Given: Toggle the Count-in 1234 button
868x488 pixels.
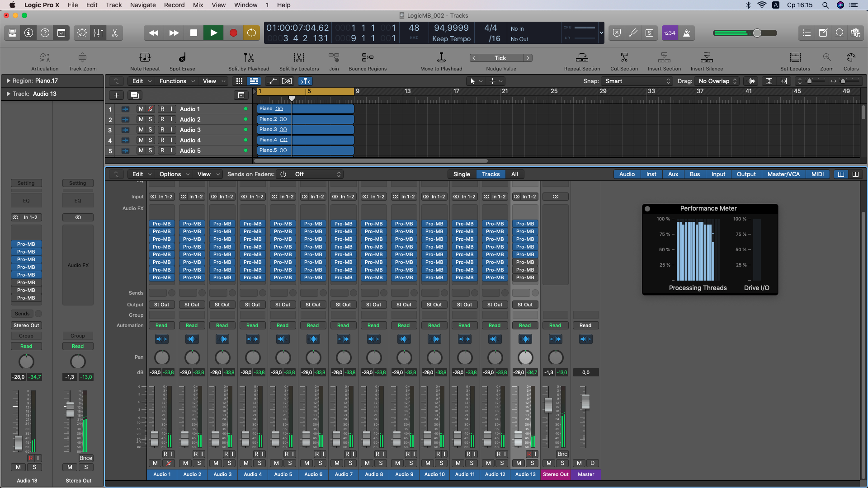Looking at the screenshot, I should [670, 33].
